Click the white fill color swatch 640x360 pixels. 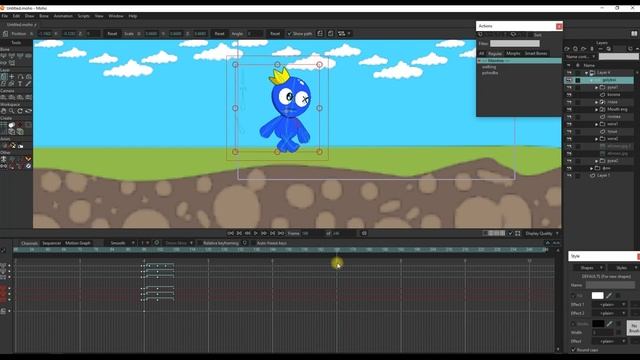tap(597, 295)
